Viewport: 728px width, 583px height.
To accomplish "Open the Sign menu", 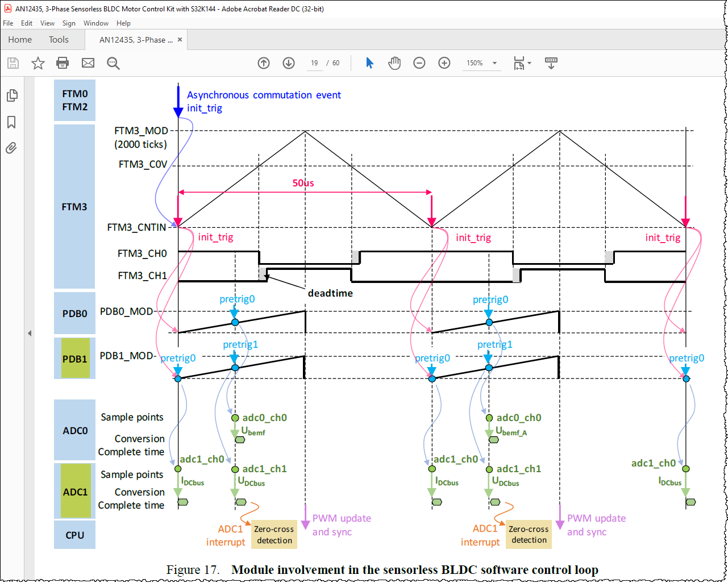I will [x=68, y=23].
